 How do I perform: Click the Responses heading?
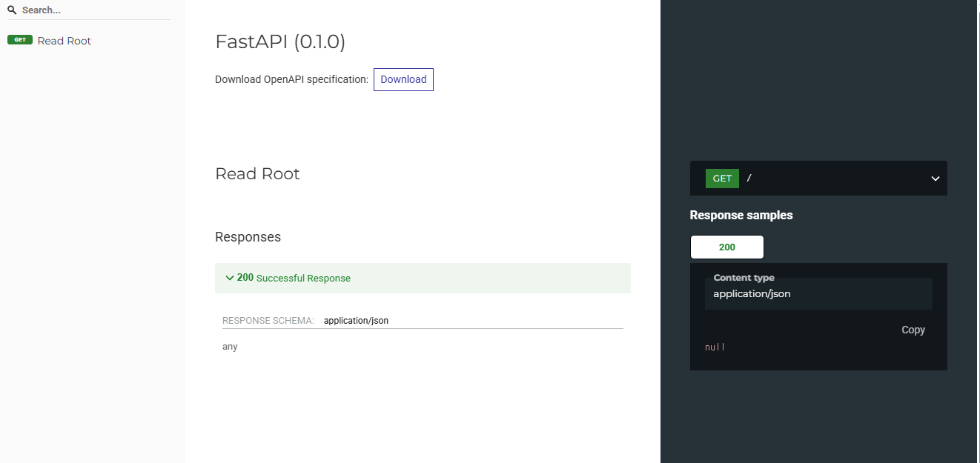pyautogui.click(x=248, y=237)
